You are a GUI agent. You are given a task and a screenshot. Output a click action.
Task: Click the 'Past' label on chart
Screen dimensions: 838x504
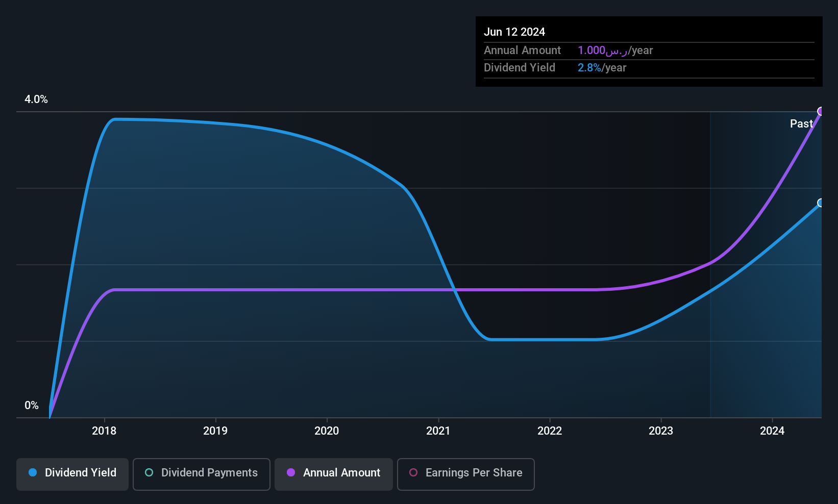point(801,123)
